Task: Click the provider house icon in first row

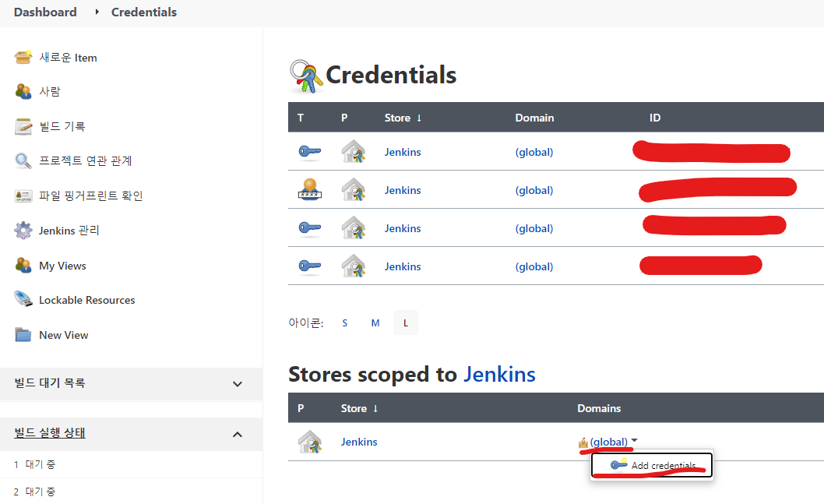Action: pyautogui.click(x=353, y=151)
